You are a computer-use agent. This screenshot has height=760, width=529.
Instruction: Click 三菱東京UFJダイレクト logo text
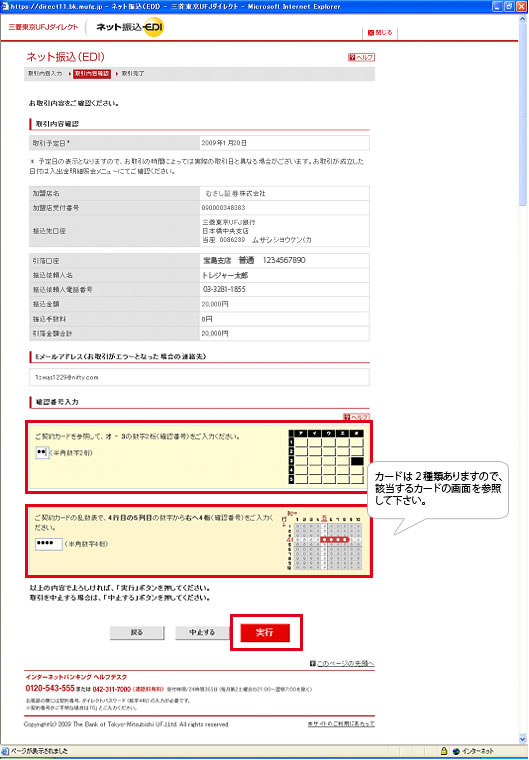[x=43, y=27]
